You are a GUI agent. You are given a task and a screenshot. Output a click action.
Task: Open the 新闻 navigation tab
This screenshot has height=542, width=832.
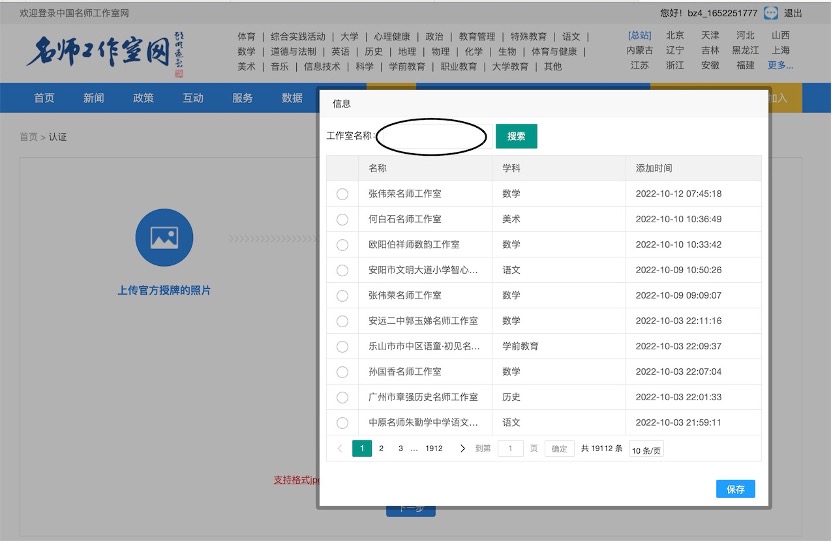pyautogui.click(x=93, y=98)
